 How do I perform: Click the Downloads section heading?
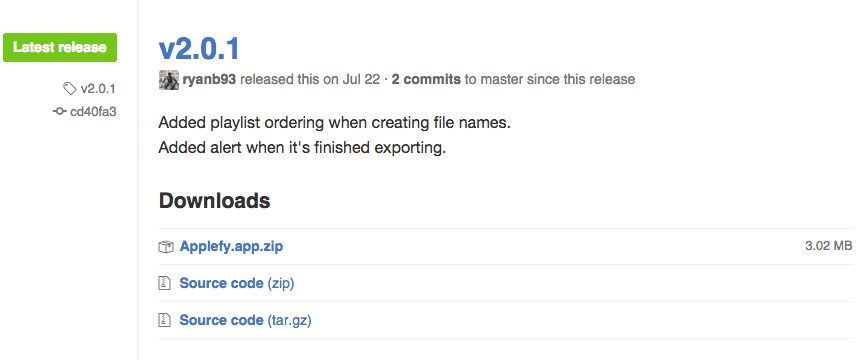(x=215, y=201)
